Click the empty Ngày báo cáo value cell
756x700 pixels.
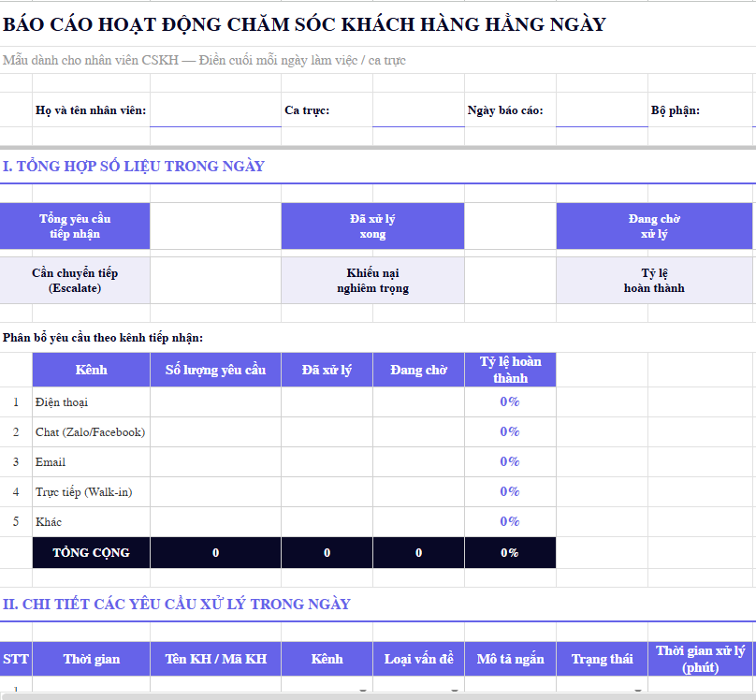(602, 110)
